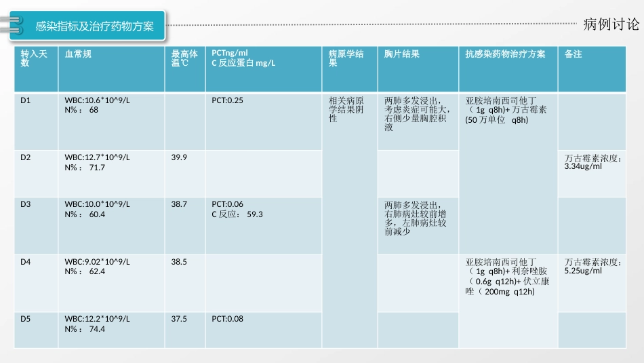Click the PCTng/ml C反应蛋白 header cell
This screenshot has height=363, width=644.
click(x=263, y=69)
